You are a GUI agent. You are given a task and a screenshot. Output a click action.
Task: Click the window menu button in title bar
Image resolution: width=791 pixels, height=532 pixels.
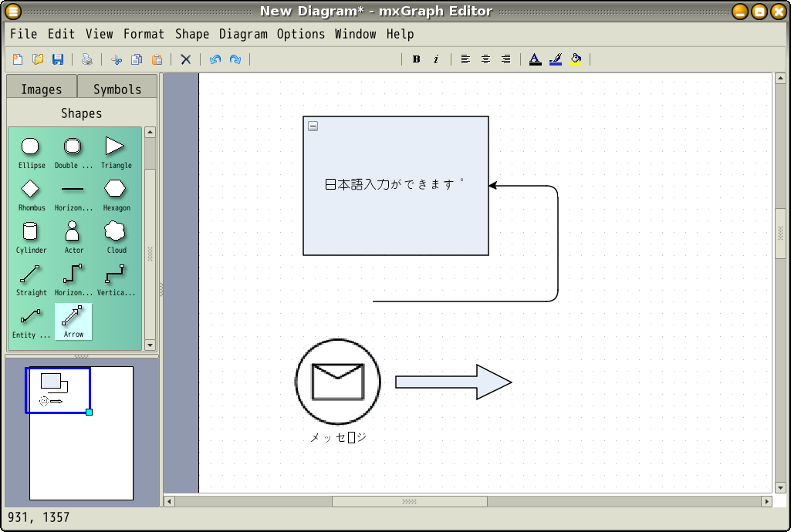[12, 11]
